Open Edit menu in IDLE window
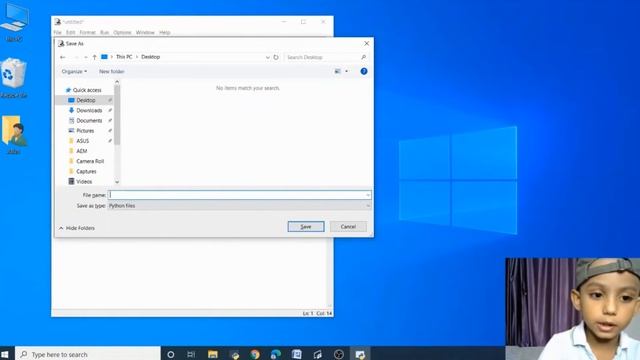The height and width of the screenshot is (360, 640). point(71,32)
